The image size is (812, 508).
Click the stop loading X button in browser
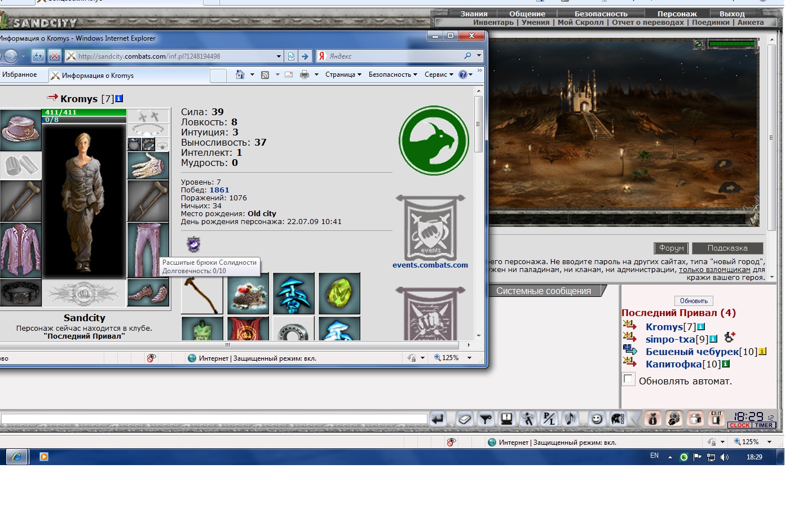click(54, 56)
